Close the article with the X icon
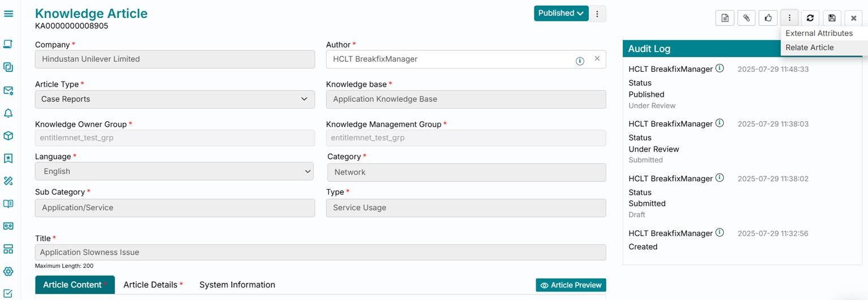This screenshot has height=300, width=868. click(853, 18)
